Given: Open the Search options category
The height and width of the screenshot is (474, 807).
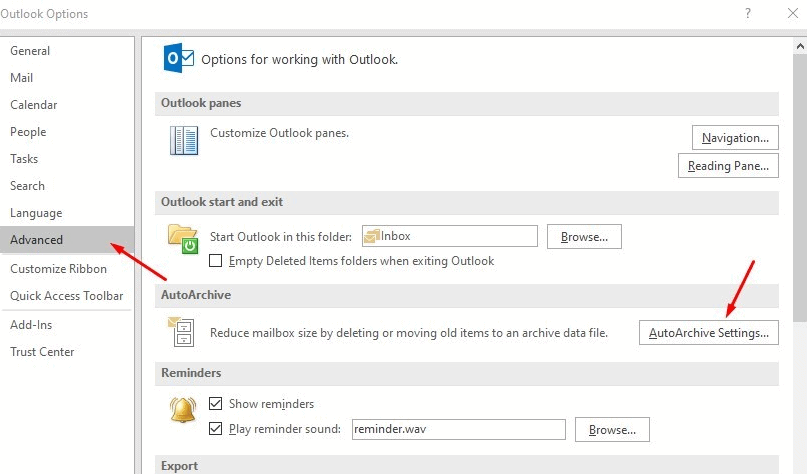Looking at the screenshot, I should tap(67, 186).
